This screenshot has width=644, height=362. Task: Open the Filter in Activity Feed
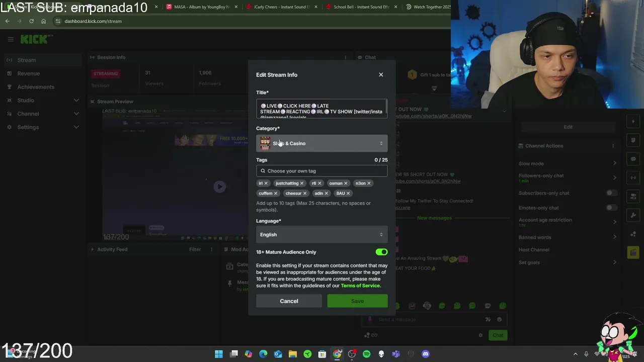point(195,249)
